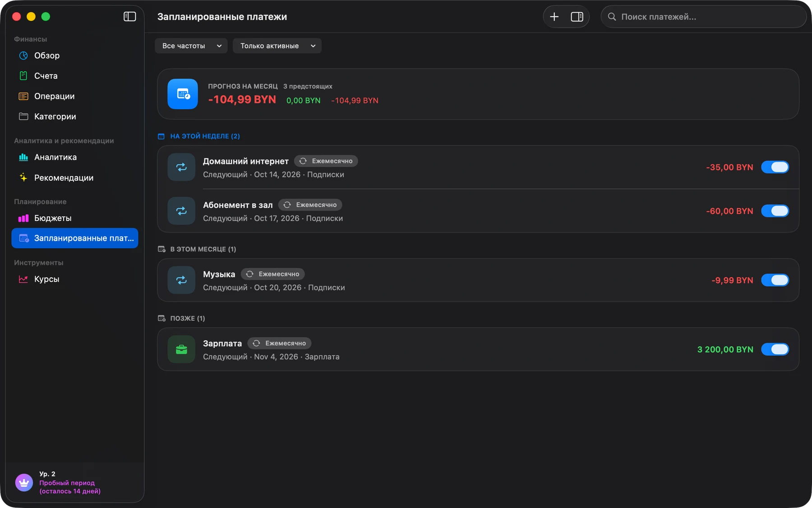Click the -9,99 BYN amount
Viewport: 812px width, 508px height.
tap(732, 280)
